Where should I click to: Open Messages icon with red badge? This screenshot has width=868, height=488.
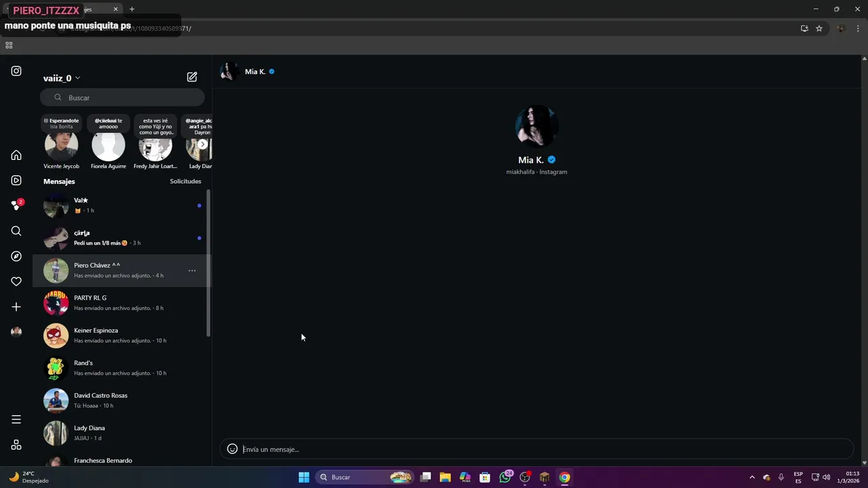pyautogui.click(x=17, y=205)
